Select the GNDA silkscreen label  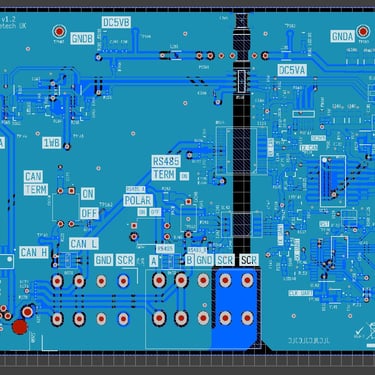point(343,36)
